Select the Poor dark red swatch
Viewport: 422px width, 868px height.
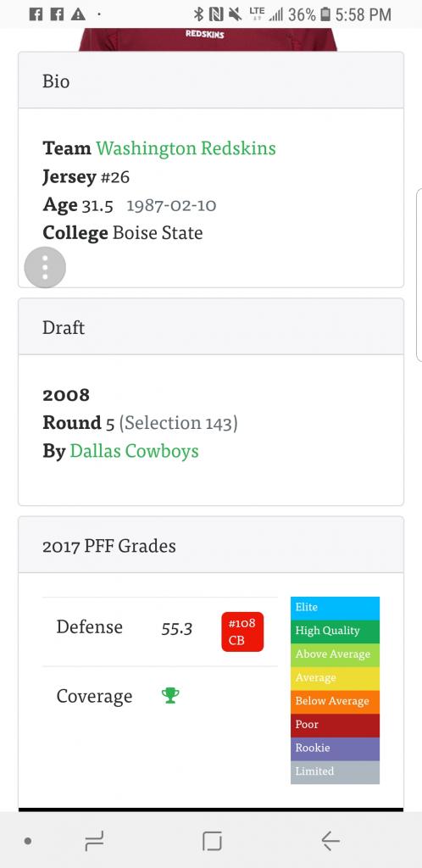(336, 725)
